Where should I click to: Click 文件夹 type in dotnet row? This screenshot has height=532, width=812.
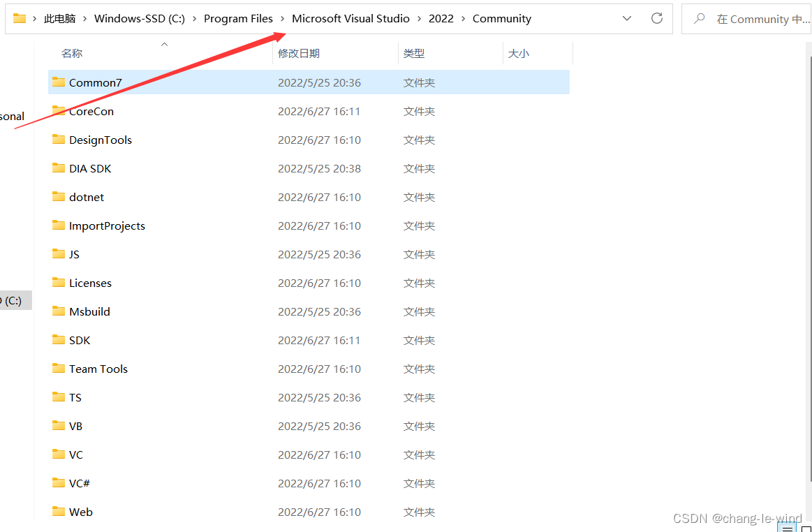pyautogui.click(x=419, y=197)
